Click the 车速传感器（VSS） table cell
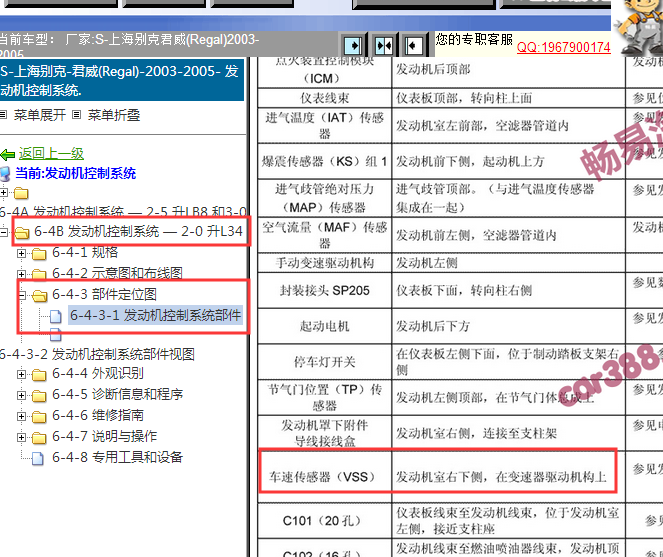The image size is (663, 557). click(324, 476)
